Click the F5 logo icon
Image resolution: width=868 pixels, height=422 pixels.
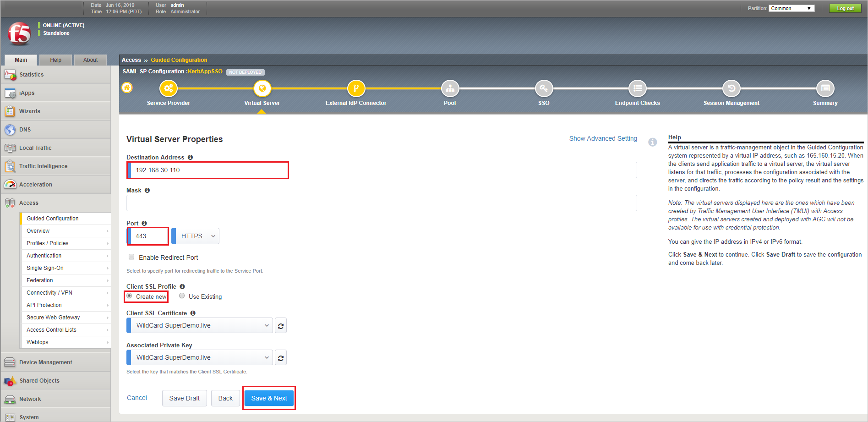point(19,33)
